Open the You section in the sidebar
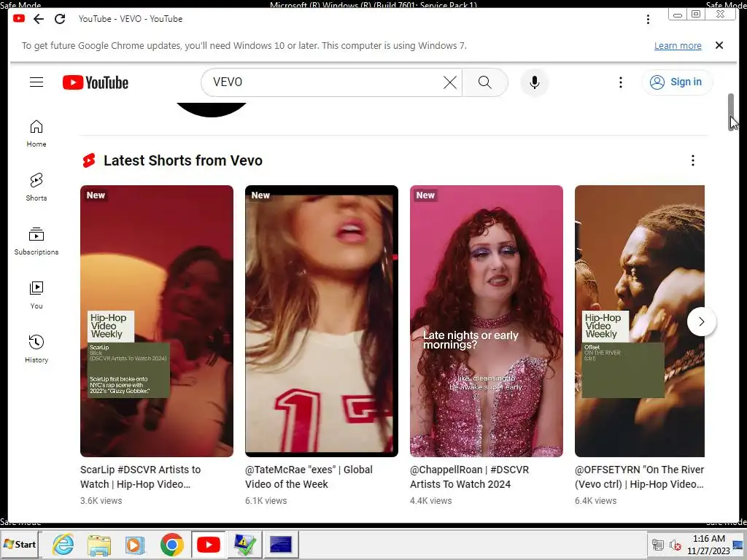This screenshot has width=747, height=560. point(36,296)
